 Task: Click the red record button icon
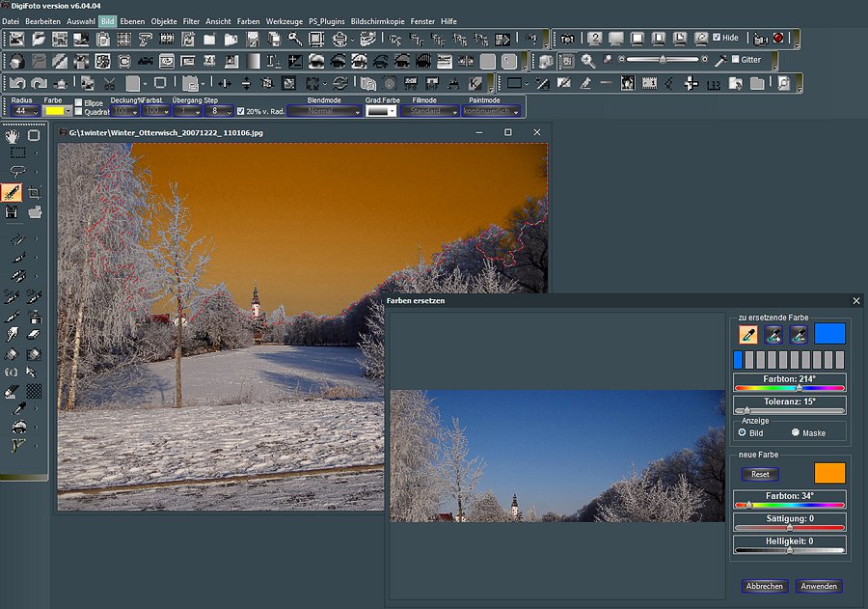pos(778,39)
